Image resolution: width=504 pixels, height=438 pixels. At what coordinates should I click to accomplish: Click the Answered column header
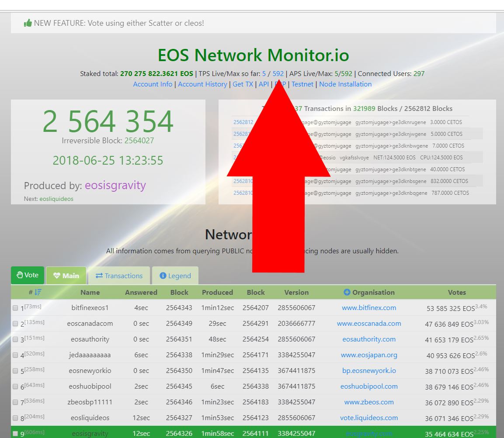(141, 292)
